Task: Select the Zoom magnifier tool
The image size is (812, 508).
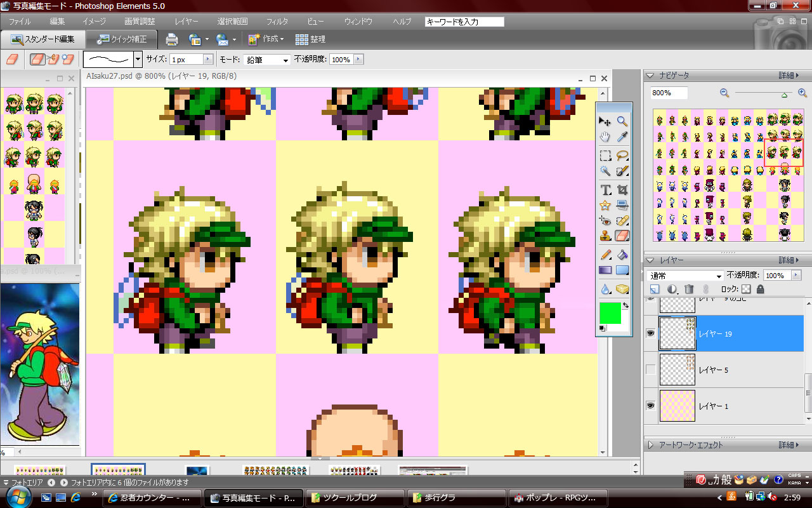Action: (622, 121)
